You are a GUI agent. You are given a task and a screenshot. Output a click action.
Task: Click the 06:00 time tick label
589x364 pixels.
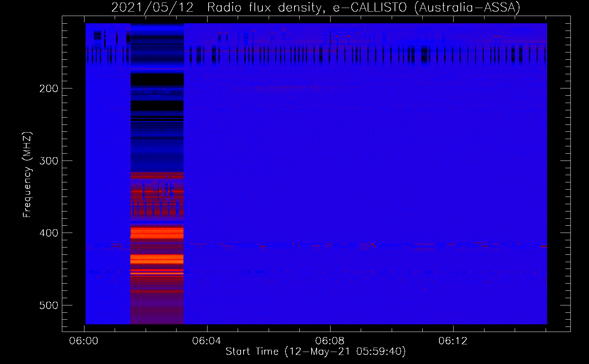point(84,341)
